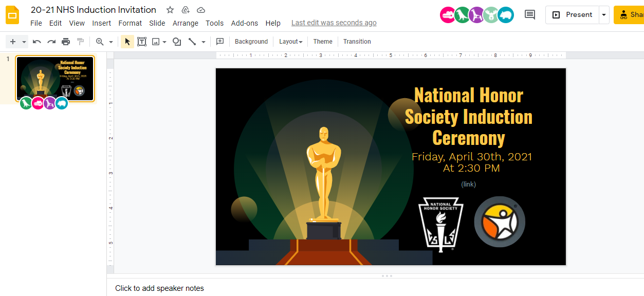Open comment history icon
This screenshot has height=296, width=644.
[x=530, y=14]
